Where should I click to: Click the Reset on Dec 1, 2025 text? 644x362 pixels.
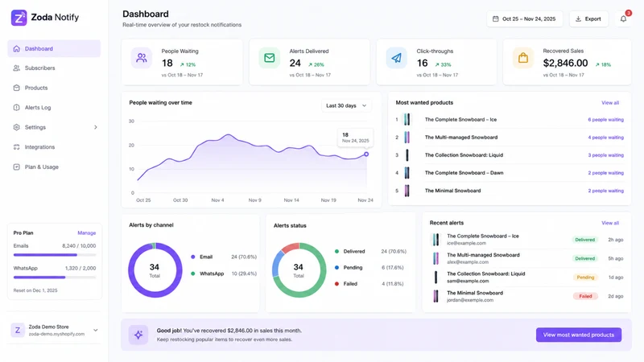35,290
